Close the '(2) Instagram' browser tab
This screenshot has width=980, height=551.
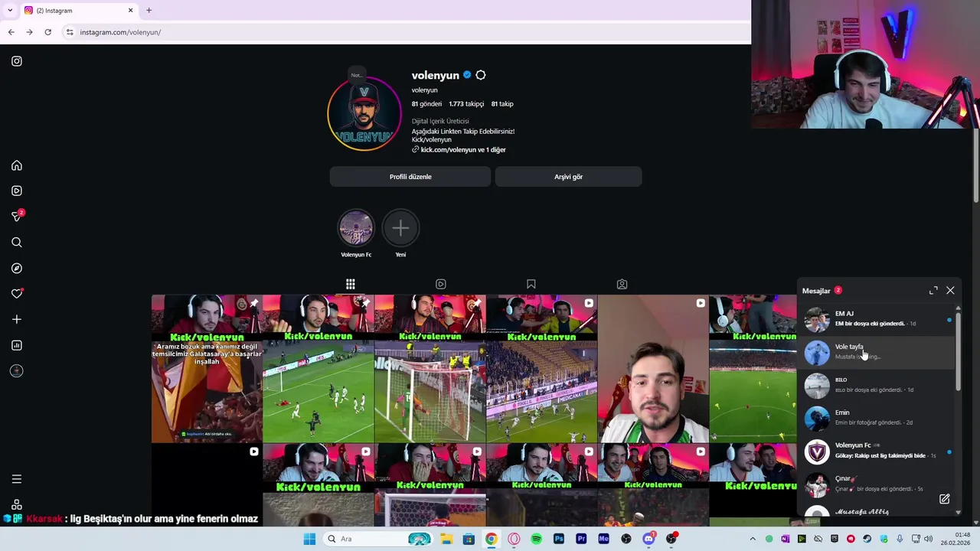tap(130, 11)
